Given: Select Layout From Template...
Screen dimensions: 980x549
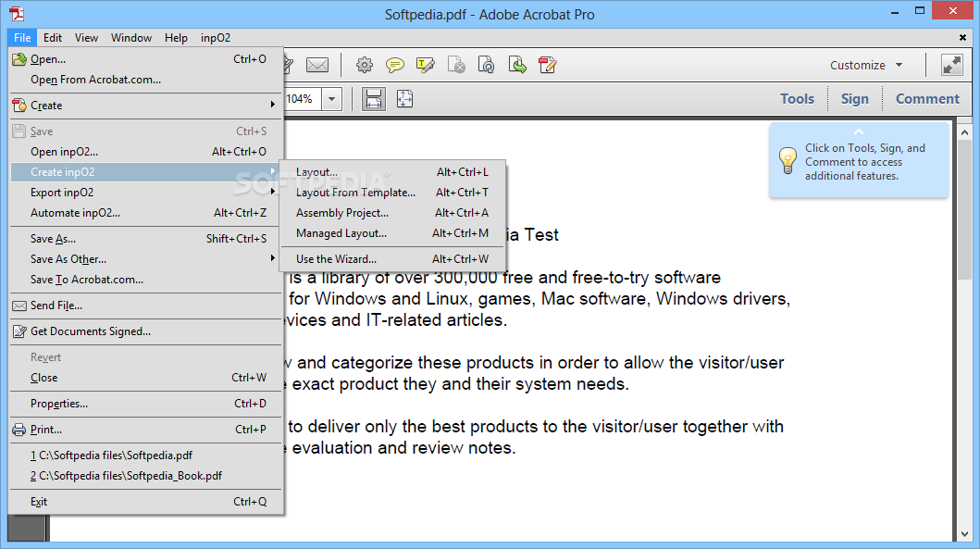Looking at the screenshot, I should (392, 192).
